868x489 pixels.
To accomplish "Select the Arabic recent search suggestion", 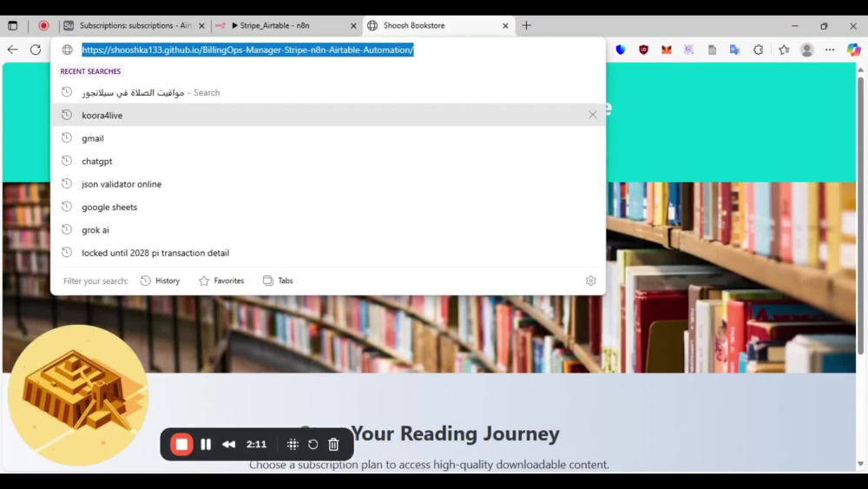I will [328, 92].
